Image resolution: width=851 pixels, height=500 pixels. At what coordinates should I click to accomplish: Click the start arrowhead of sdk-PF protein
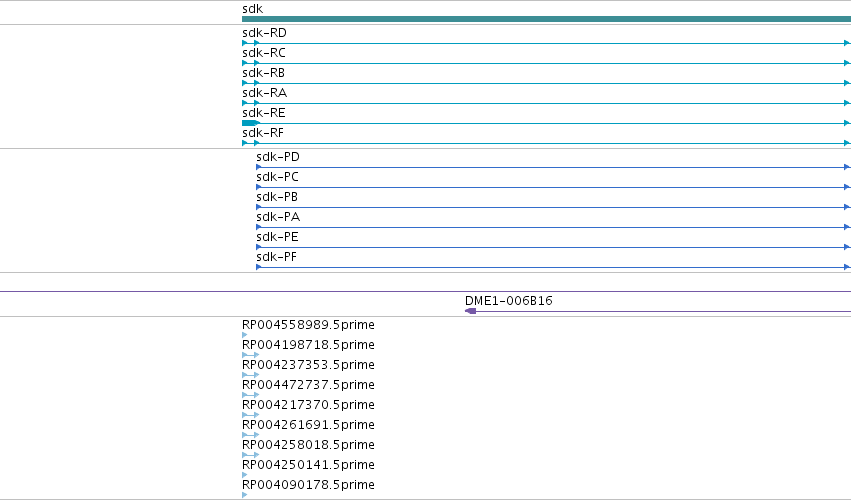tap(259, 267)
